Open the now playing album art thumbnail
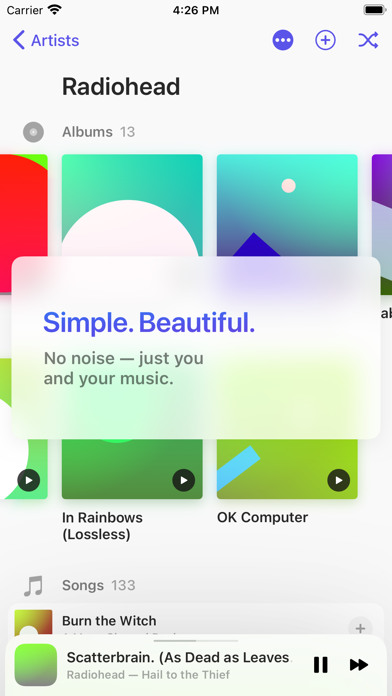This screenshot has height=696, width=392. click(x=36, y=664)
